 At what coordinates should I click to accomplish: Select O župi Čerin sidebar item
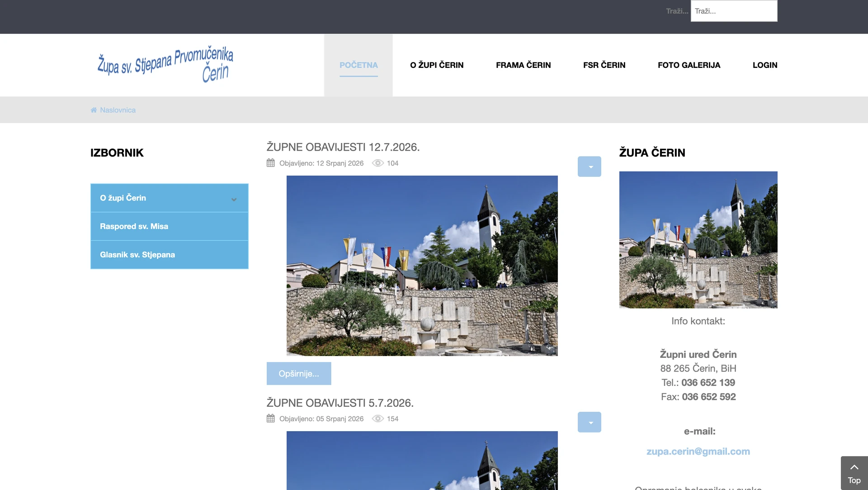click(170, 198)
